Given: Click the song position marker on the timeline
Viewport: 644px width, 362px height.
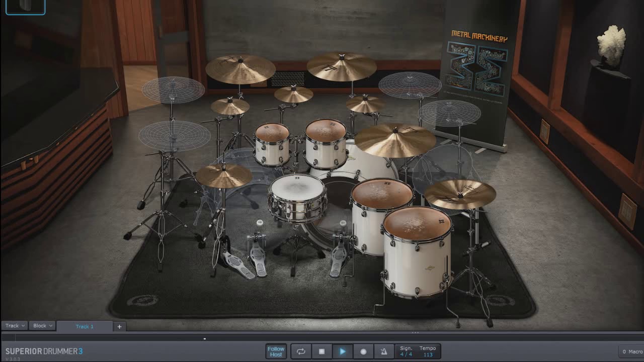Looking at the screenshot, I should coord(205,339).
